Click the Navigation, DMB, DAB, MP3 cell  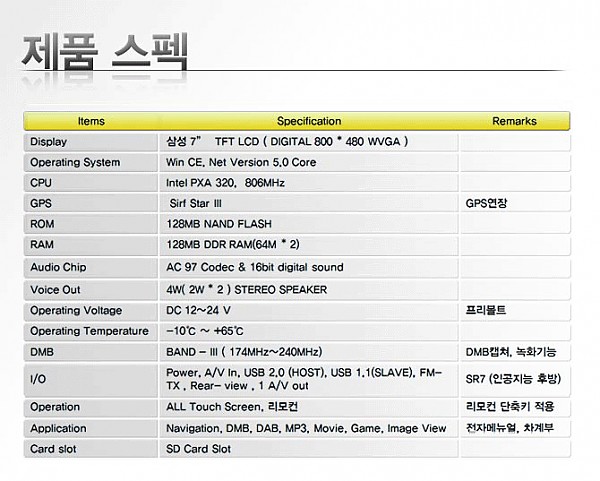[x=308, y=429]
